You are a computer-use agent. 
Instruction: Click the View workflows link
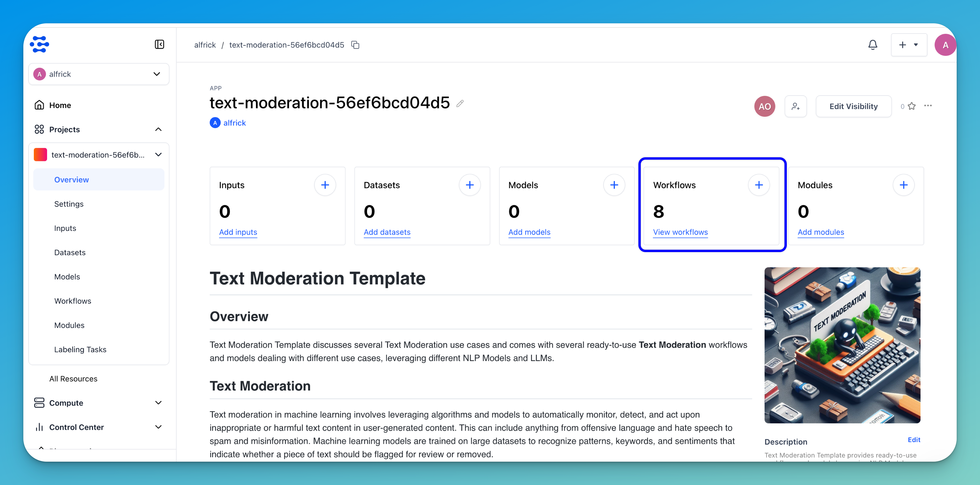coord(680,232)
